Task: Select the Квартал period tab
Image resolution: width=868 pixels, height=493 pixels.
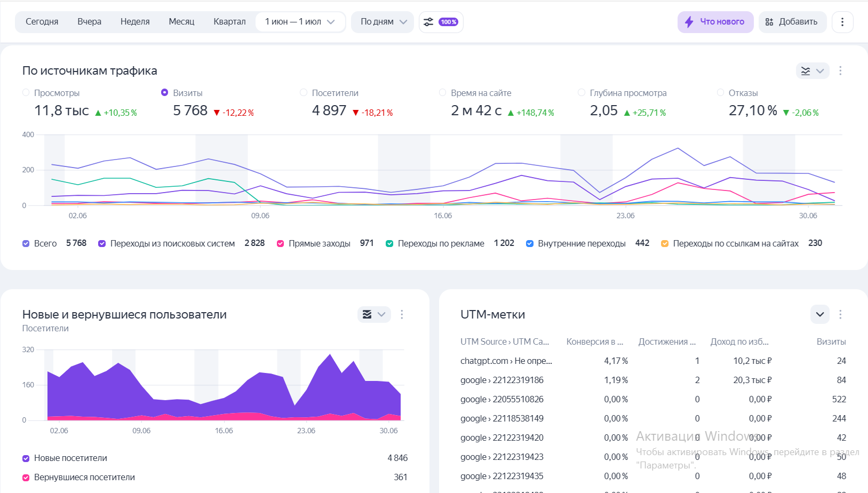Action: click(229, 22)
